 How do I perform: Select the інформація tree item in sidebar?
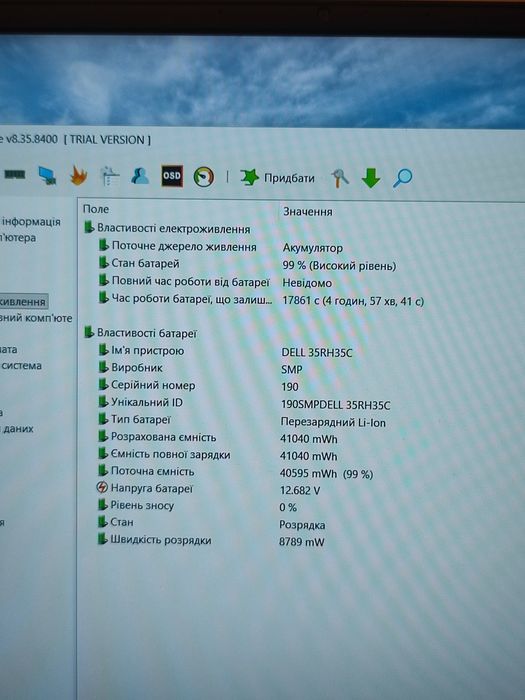31,221
